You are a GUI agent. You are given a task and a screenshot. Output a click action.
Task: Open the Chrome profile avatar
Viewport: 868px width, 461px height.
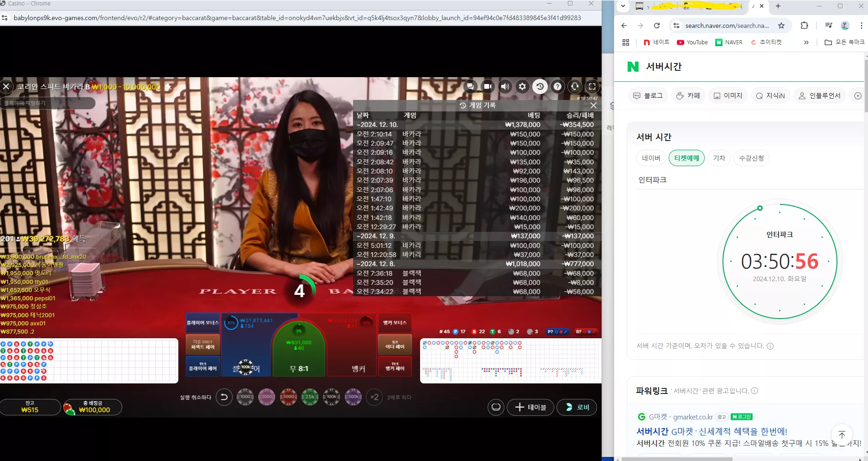coord(845,26)
